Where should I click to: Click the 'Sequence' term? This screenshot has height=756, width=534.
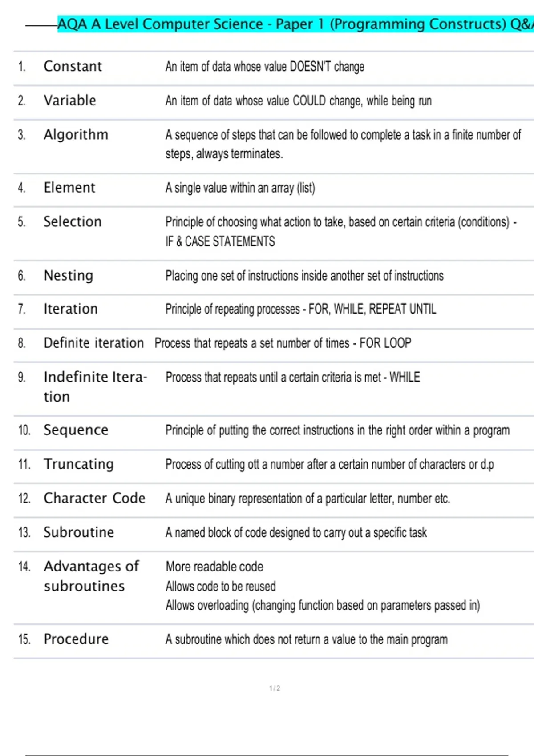pos(76,430)
